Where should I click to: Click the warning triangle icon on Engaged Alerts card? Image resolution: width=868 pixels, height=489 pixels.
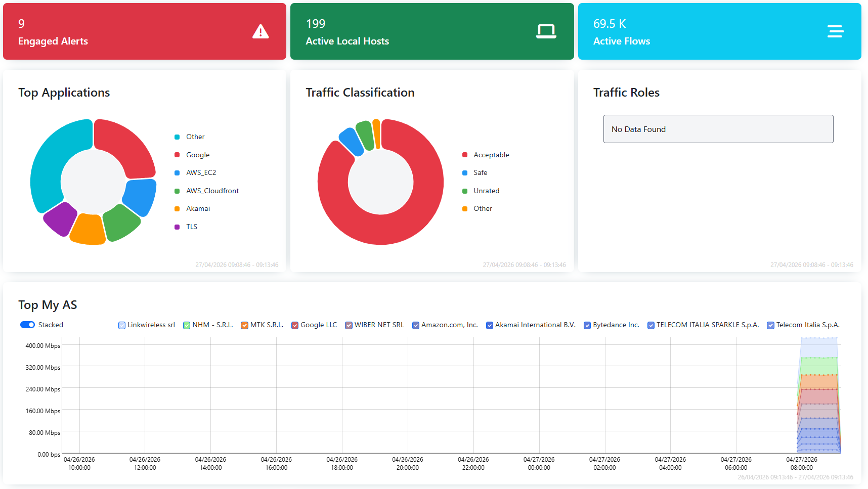[x=261, y=31]
